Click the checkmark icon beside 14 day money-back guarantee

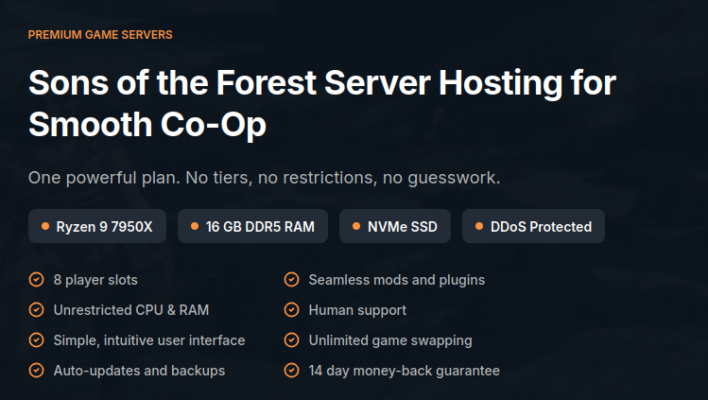tap(292, 370)
